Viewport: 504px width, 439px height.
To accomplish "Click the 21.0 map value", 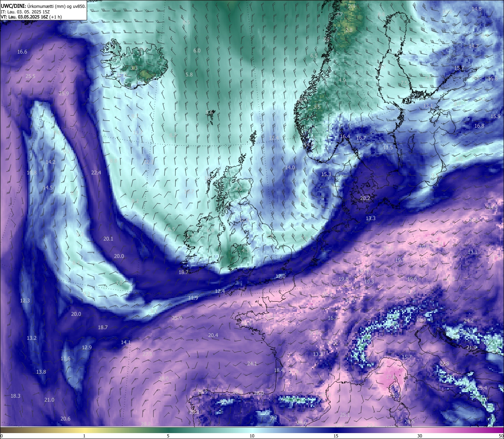I will point(49,400).
